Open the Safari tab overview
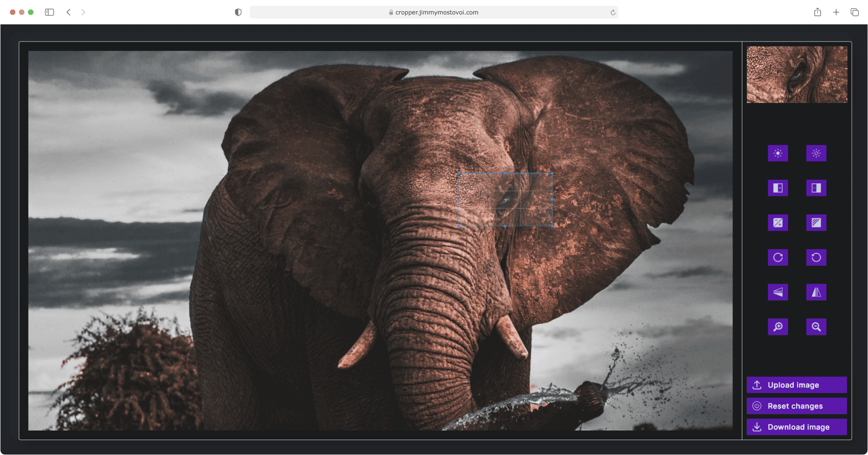This screenshot has width=868, height=455. pos(854,12)
